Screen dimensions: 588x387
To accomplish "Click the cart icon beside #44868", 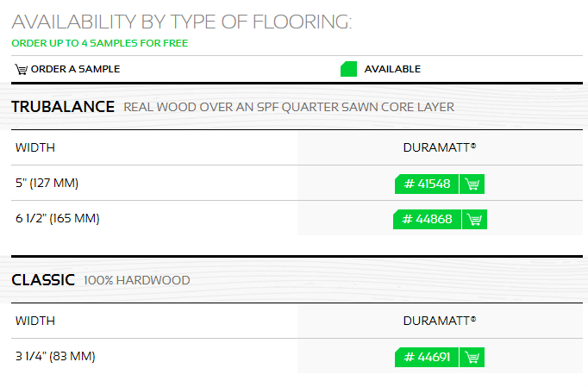I will (x=474, y=220).
